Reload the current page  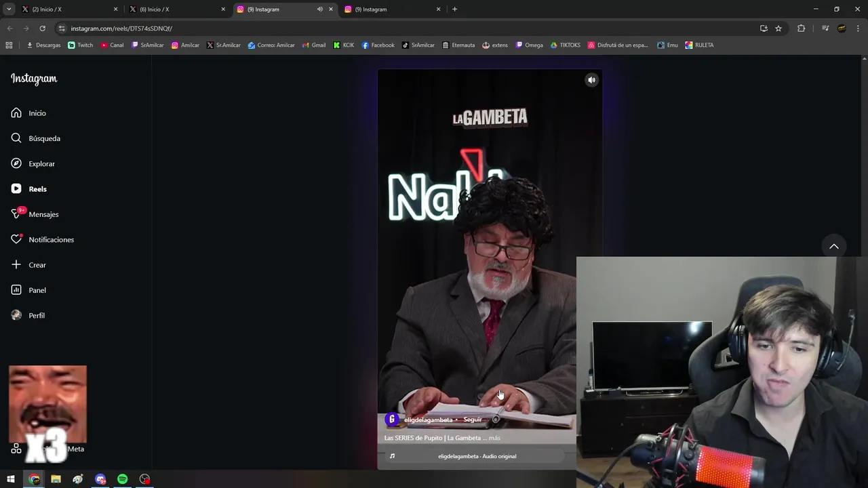(42, 28)
